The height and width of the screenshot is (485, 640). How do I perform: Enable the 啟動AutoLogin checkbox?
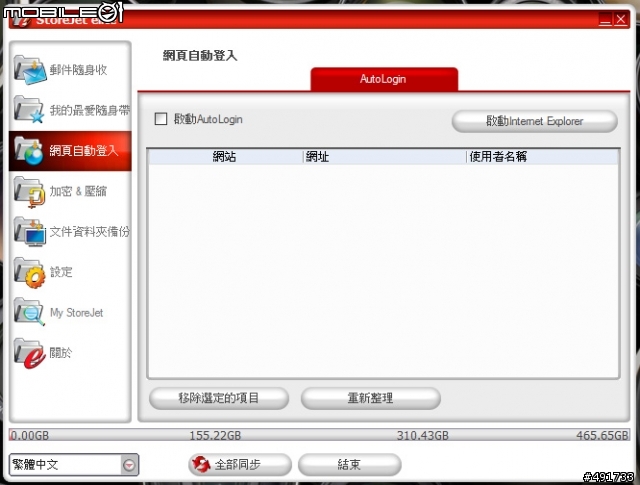161,119
